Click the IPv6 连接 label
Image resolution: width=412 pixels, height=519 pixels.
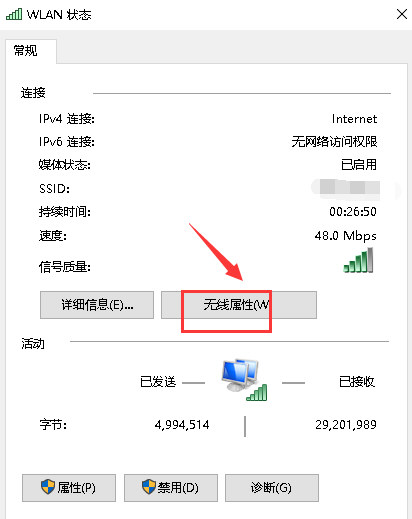[x=67, y=142]
